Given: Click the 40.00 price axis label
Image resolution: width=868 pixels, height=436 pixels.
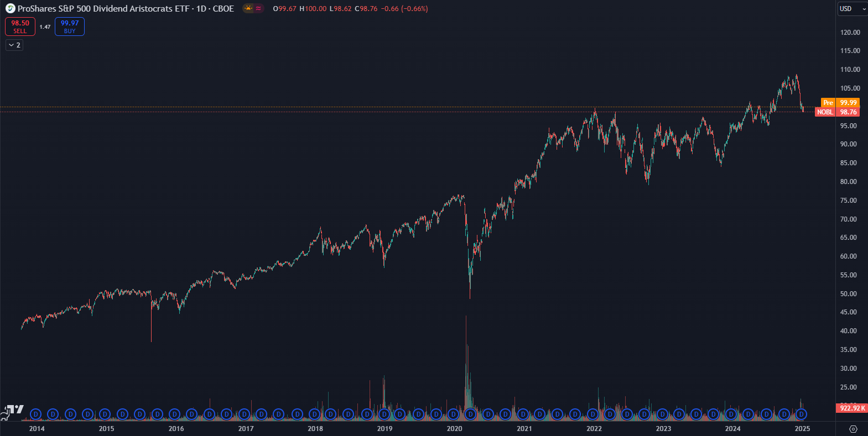Looking at the screenshot, I should click(848, 331).
